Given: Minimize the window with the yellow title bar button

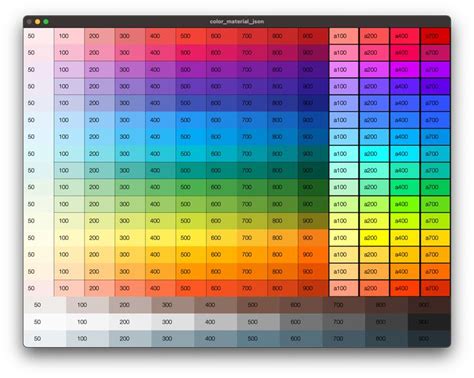Looking at the screenshot, I should pyautogui.click(x=38, y=22).
